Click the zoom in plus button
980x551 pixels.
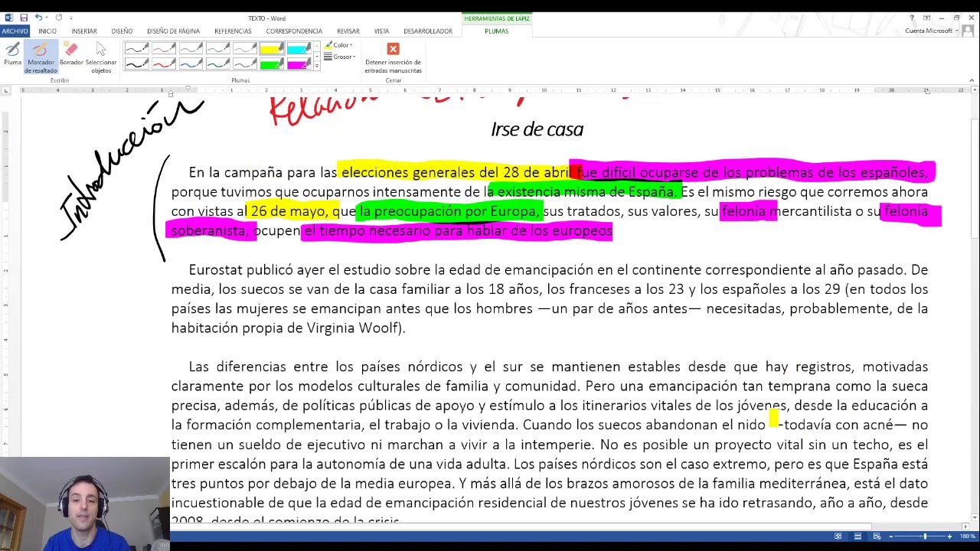point(949,536)
